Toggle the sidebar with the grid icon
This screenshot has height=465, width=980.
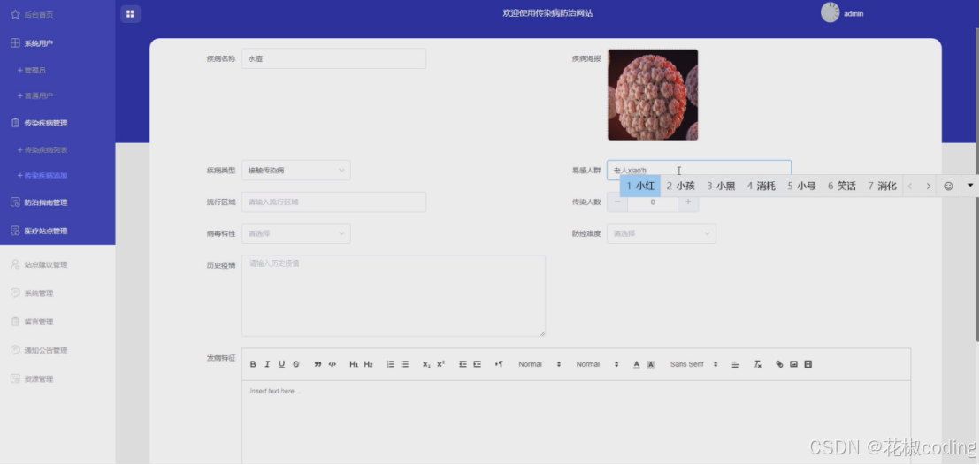coord(130,14)
